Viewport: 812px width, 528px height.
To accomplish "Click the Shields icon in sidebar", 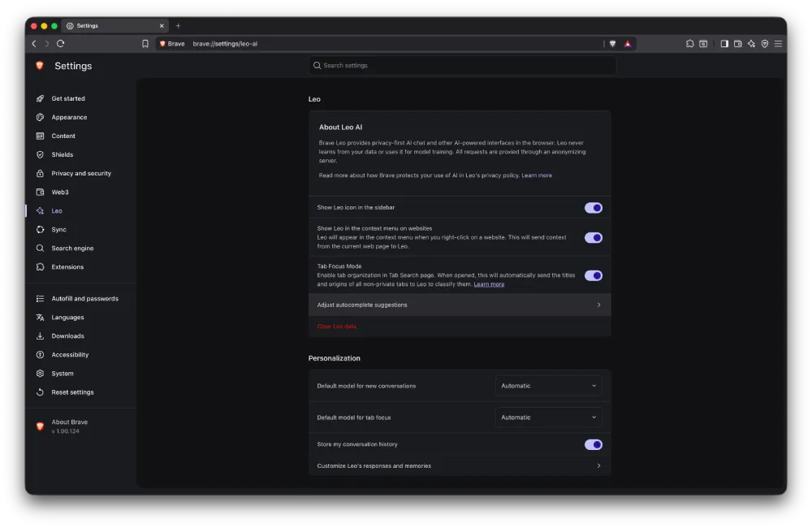I will pyautogui.click(x=40, y=154).
